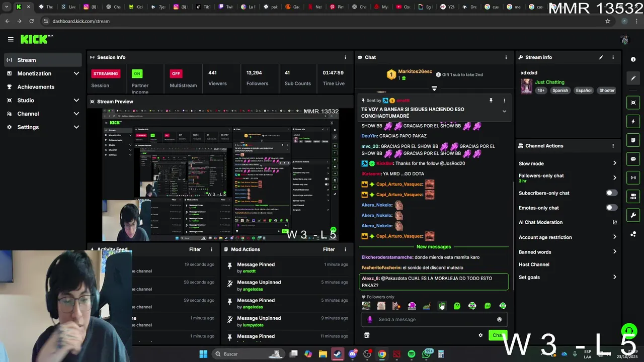Filter the Mod Actions list
The height and width of the screenshot is (362, 644).
tap(329, 249)
